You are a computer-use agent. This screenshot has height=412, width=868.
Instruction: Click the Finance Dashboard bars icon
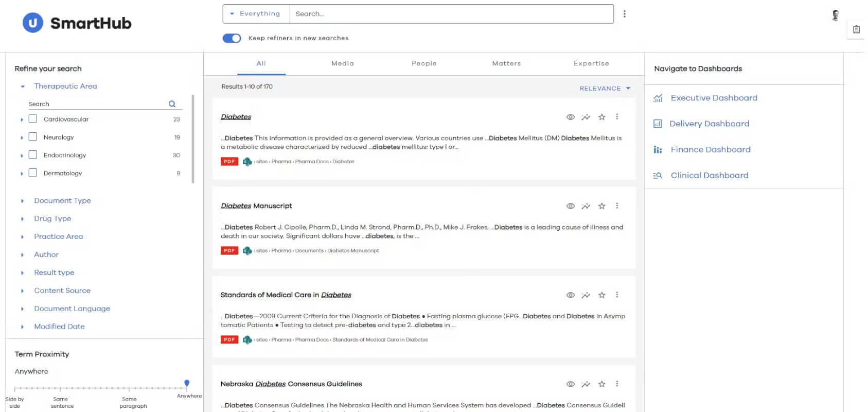(658, 150)
